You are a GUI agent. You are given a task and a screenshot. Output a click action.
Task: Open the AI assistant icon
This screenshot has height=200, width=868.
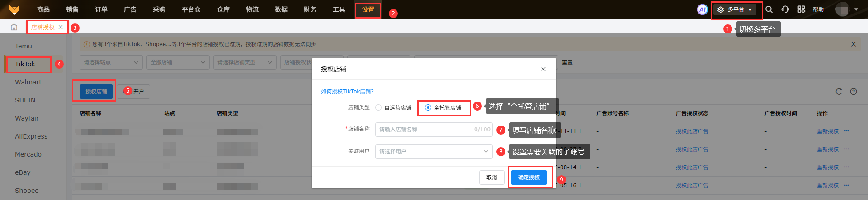tap(702, 9)
